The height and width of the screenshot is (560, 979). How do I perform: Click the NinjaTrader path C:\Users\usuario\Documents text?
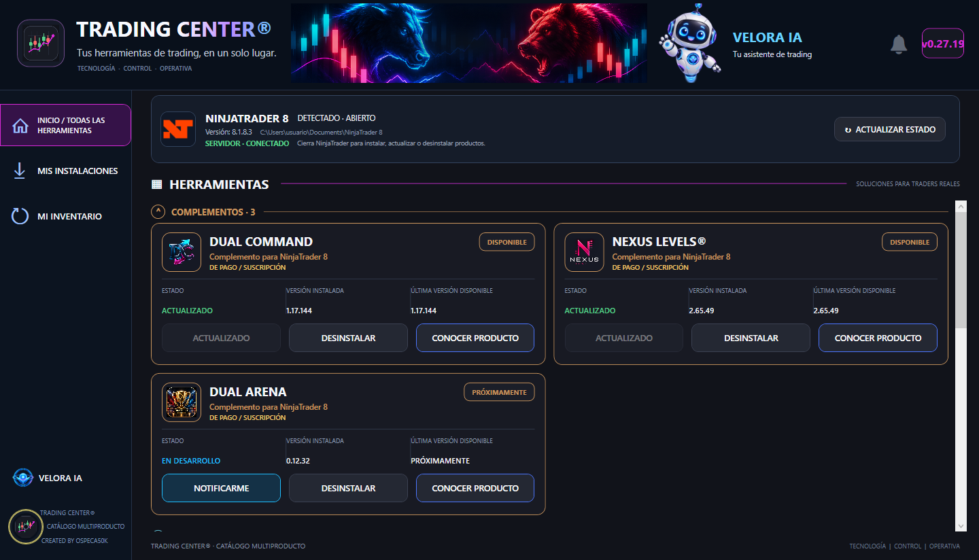[x=321, y=133]
